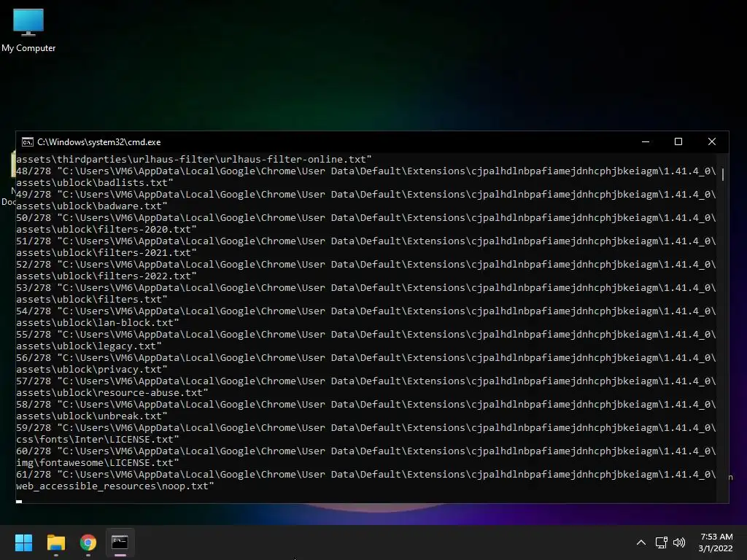Show hidden system tray icons
This screenshot has height=560, width=747.
coord(641,542)
